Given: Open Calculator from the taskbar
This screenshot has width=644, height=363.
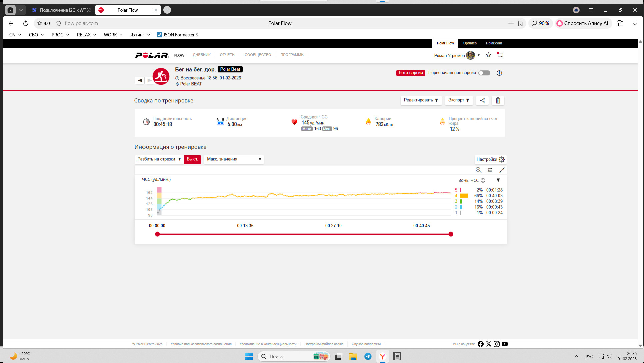Looking at the screenshot, I should click(397, 356).
